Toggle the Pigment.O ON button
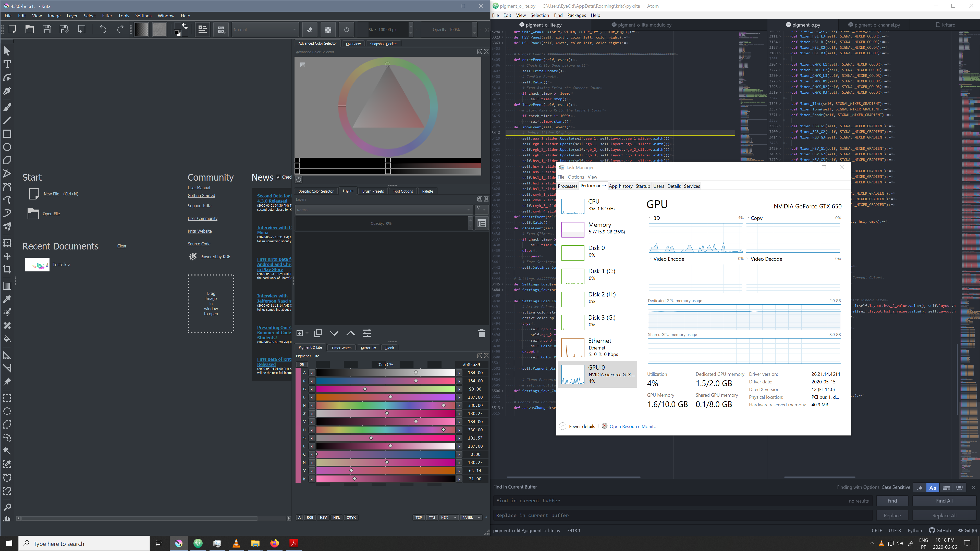 point(302,364)
